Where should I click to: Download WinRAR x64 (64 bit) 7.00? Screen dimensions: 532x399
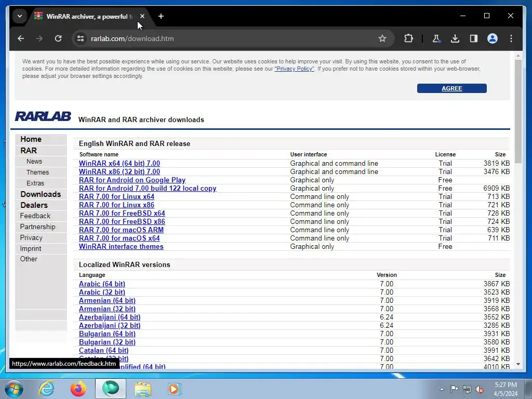(119, 163)
